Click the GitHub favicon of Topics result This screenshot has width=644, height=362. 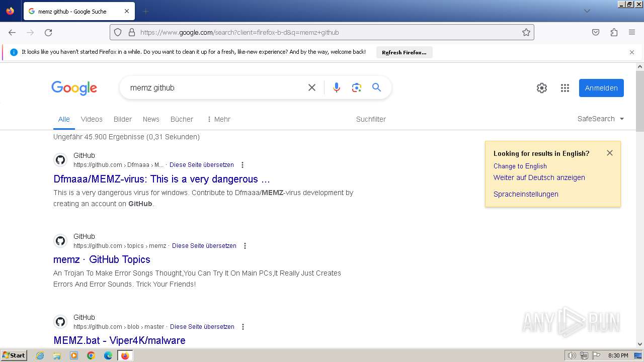(x=60, y=241)
